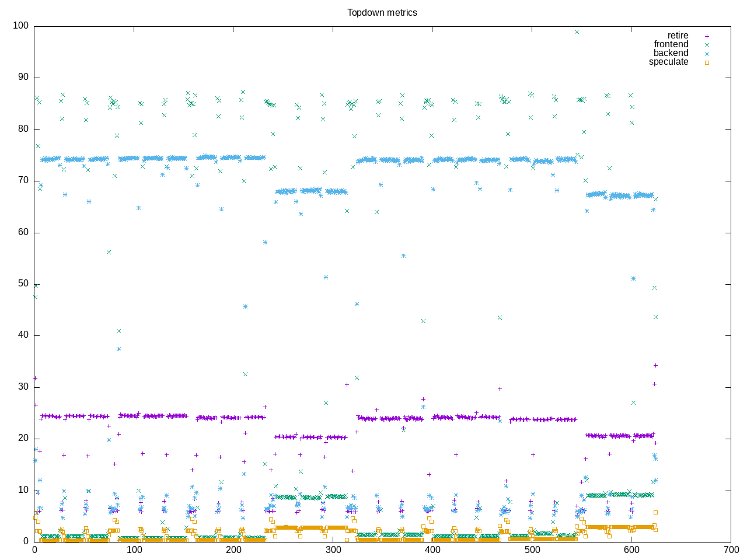Click the x-axis tick label 200
This screenshot has width=747, height=560.
[x=233, y=550]
